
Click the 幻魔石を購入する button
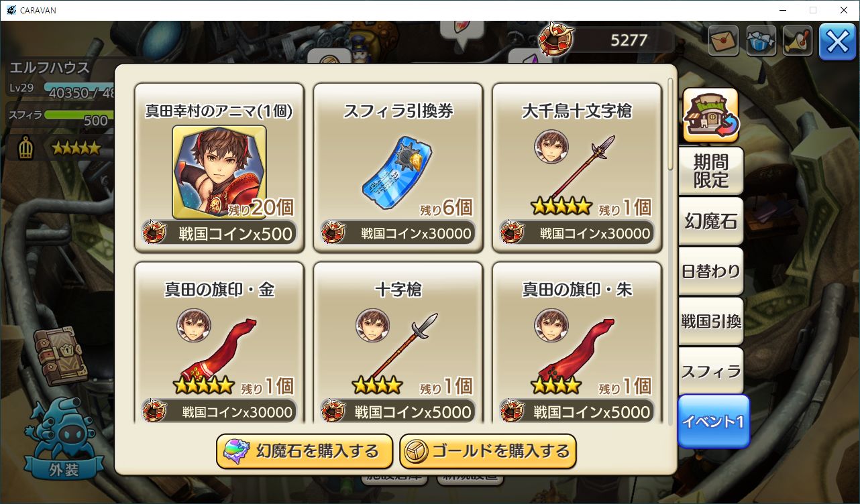(x=305, y=451)
